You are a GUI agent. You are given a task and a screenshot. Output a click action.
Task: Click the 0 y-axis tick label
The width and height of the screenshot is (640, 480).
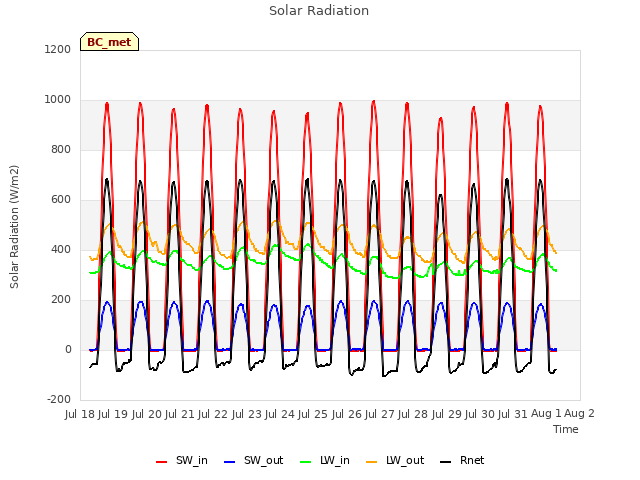68,349
